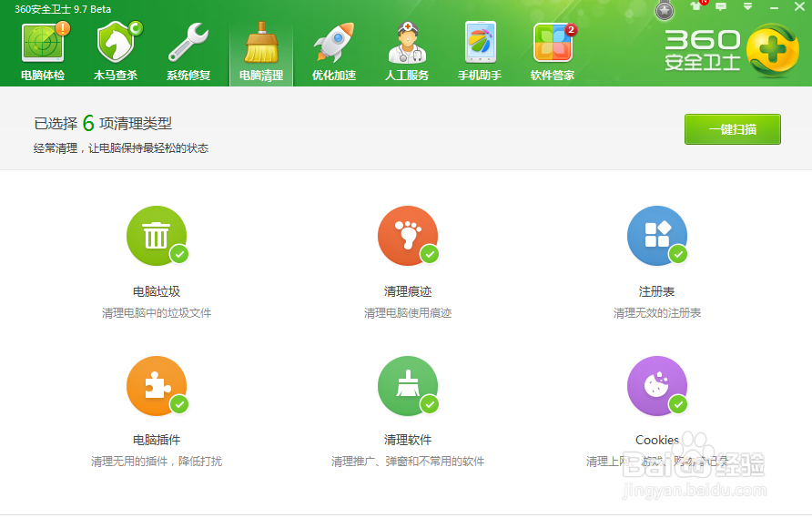Uncheck the 注册表 green checkmark
This screenshot has width=812, height=518.
[x=678, y=254]
